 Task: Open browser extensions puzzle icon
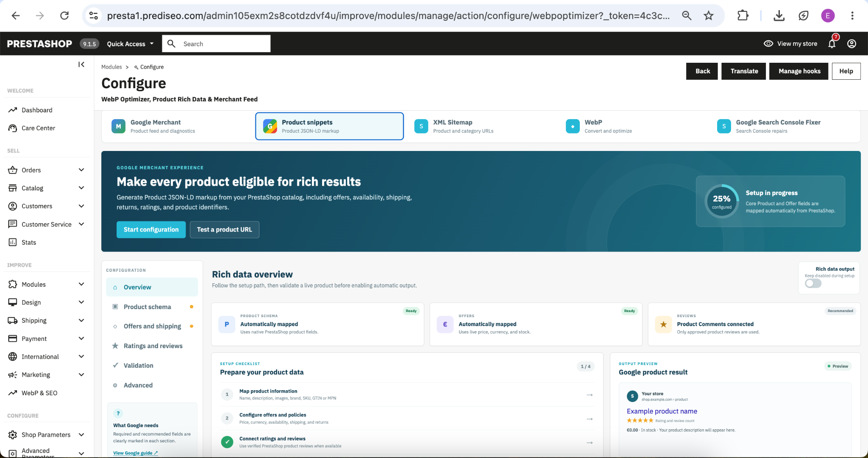click(743, 16)
